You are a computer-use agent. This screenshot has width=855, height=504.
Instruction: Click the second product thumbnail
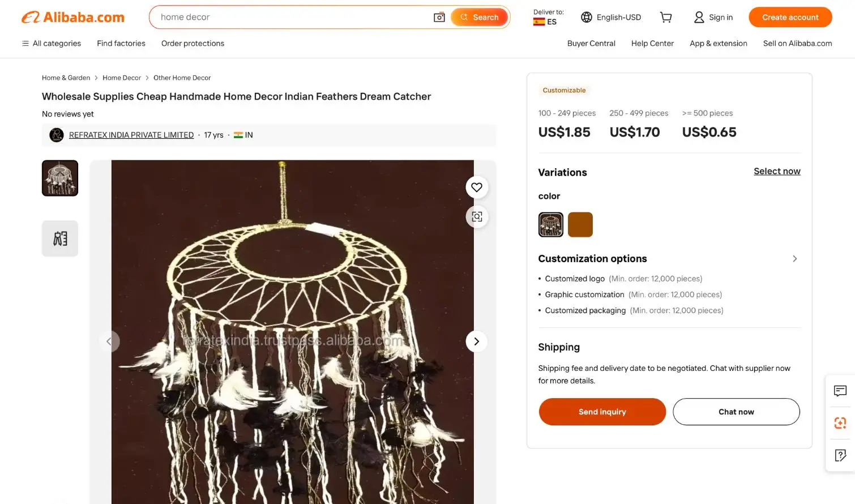[x=59, y=238]
